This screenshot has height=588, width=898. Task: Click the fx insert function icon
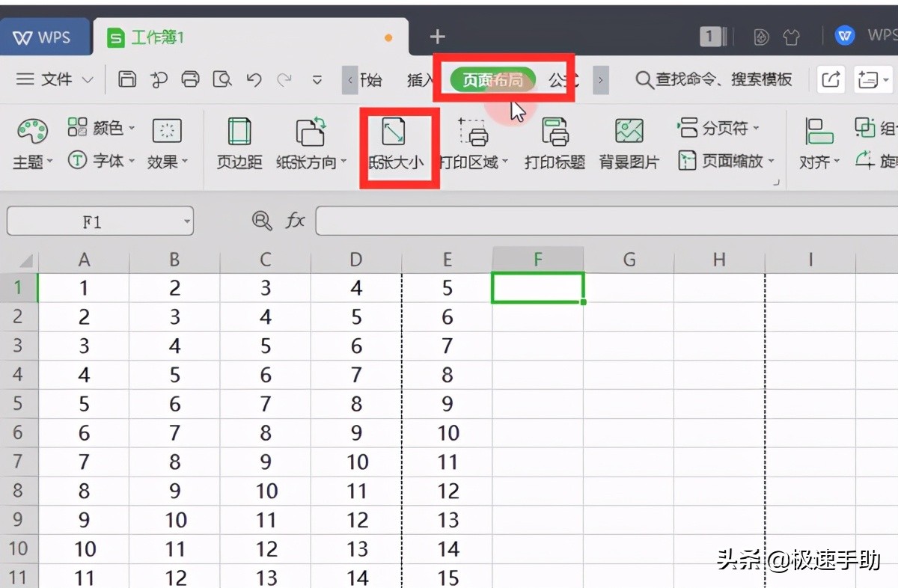click(296, 220)
